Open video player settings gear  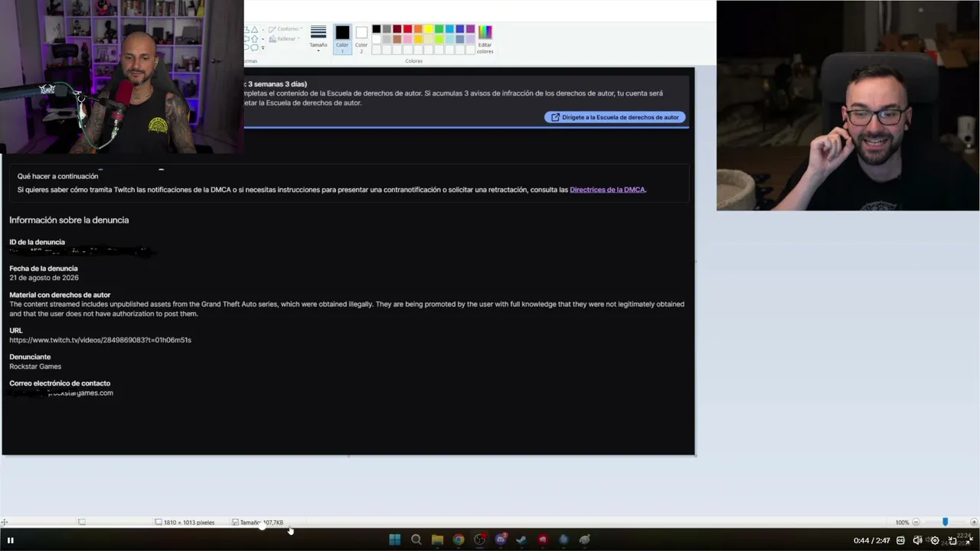[935, 540]
